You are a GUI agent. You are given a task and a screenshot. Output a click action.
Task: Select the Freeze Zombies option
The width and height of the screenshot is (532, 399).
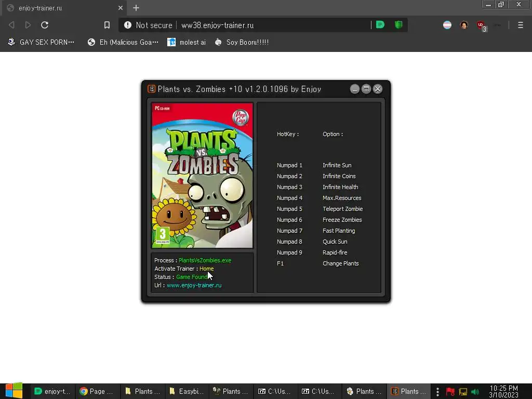click(342, 220)
